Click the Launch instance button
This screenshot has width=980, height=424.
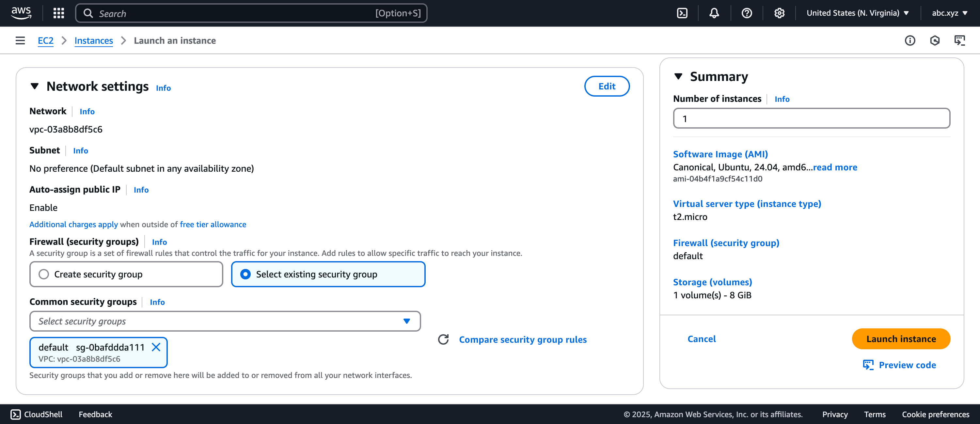[x=901, y=338]
